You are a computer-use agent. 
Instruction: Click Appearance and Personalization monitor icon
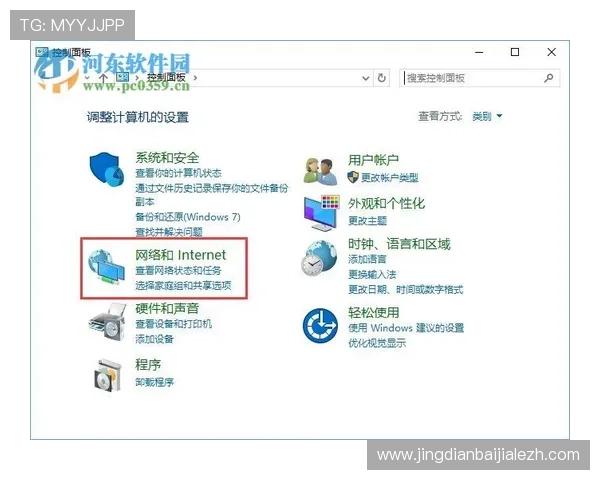click(321, 213)
